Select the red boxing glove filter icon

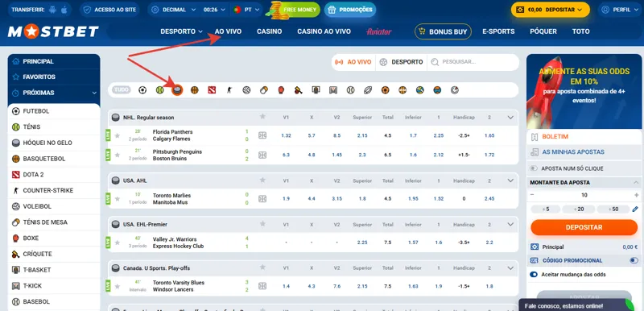[x=281, y=90]
